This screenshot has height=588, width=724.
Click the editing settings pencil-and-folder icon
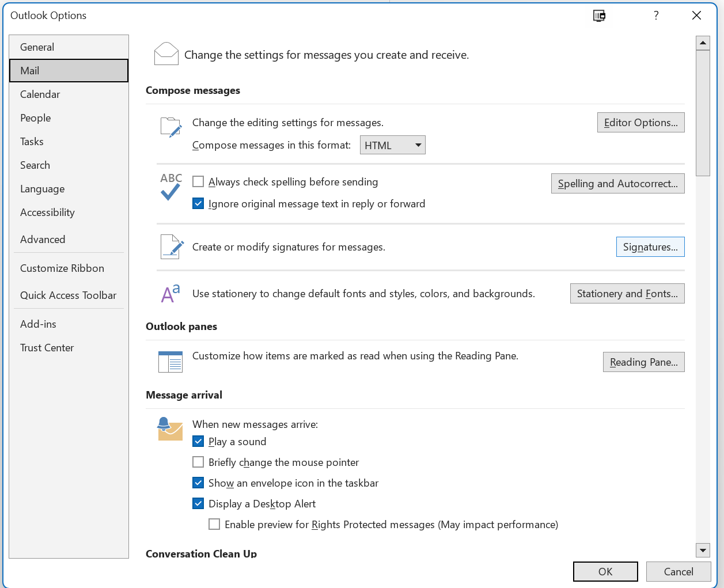coord(171,127)
